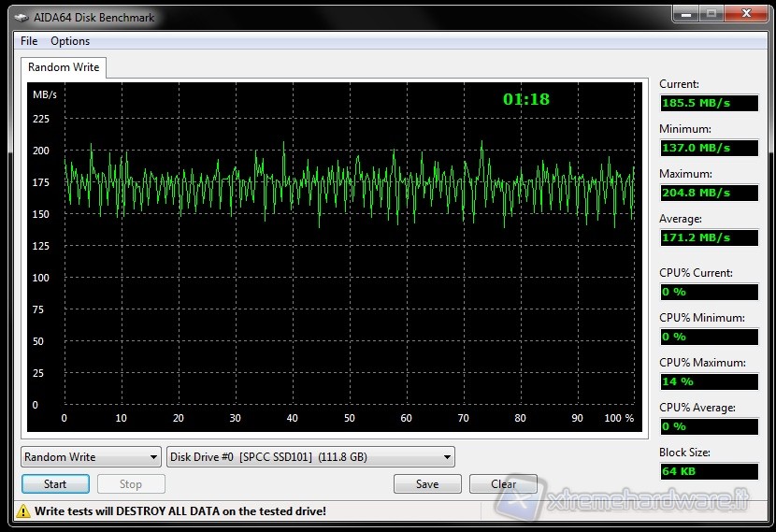Viewport: 776px width, 532px height.
Task: Open the Disk Drive #0 selection dropdown
Action: (x=310, y=457)
